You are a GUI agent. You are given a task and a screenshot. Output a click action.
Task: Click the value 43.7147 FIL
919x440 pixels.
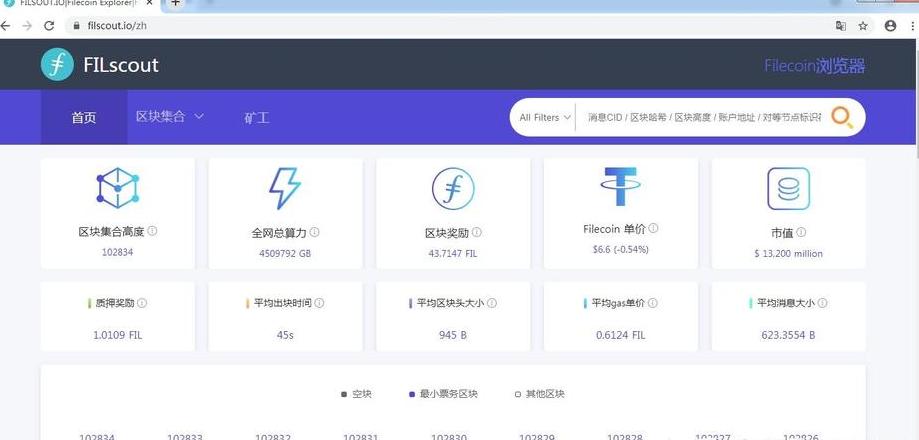452,254
